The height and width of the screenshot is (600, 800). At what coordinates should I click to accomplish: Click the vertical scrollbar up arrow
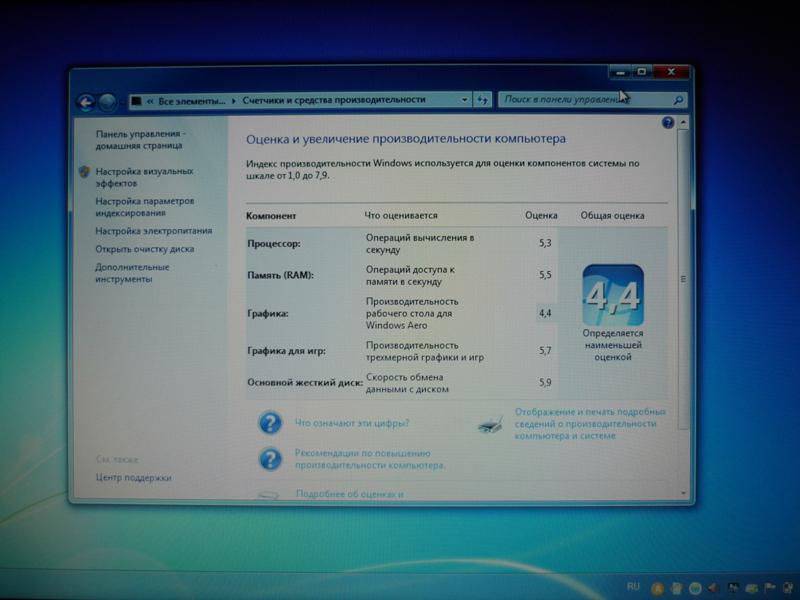(x=683, y=123)
